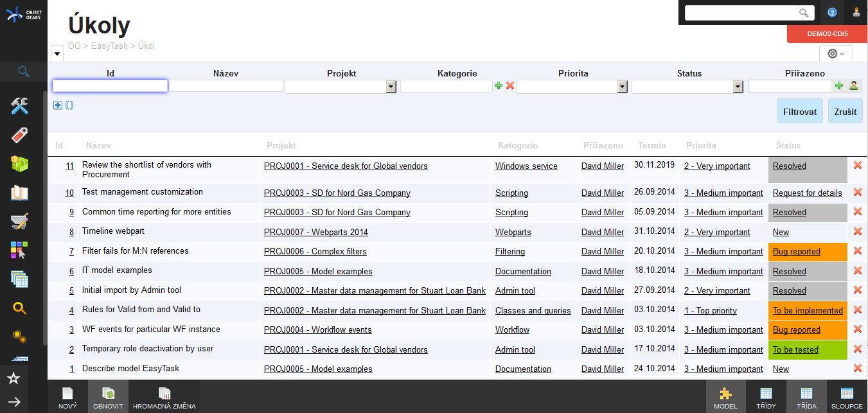Click the star favorites icon

(x=14, y=378)
